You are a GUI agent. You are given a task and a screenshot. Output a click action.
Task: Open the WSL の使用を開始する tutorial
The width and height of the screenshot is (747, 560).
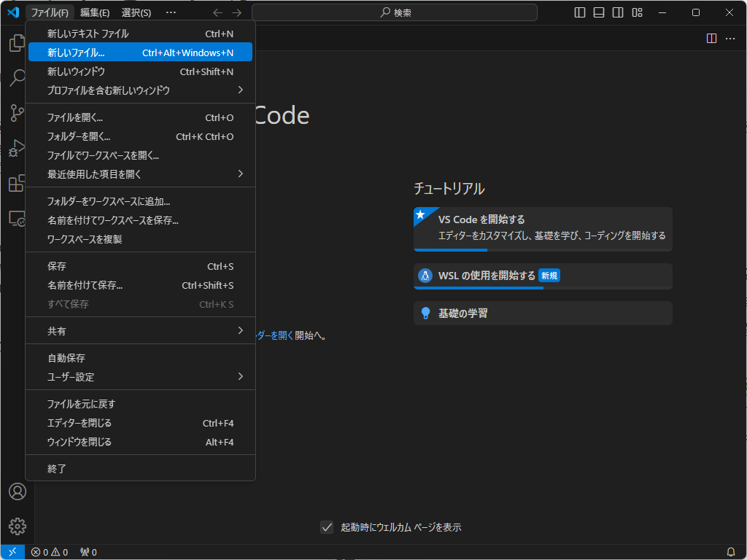pyautogui.click(x=543, y=276)
